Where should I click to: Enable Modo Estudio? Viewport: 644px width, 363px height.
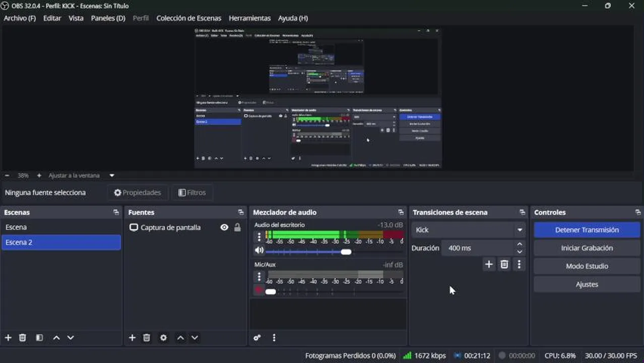tap(587, 266)
